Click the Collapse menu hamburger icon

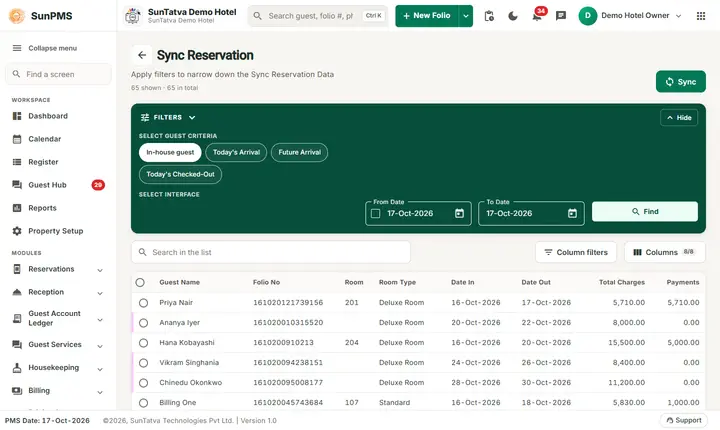tap(17, 48)
